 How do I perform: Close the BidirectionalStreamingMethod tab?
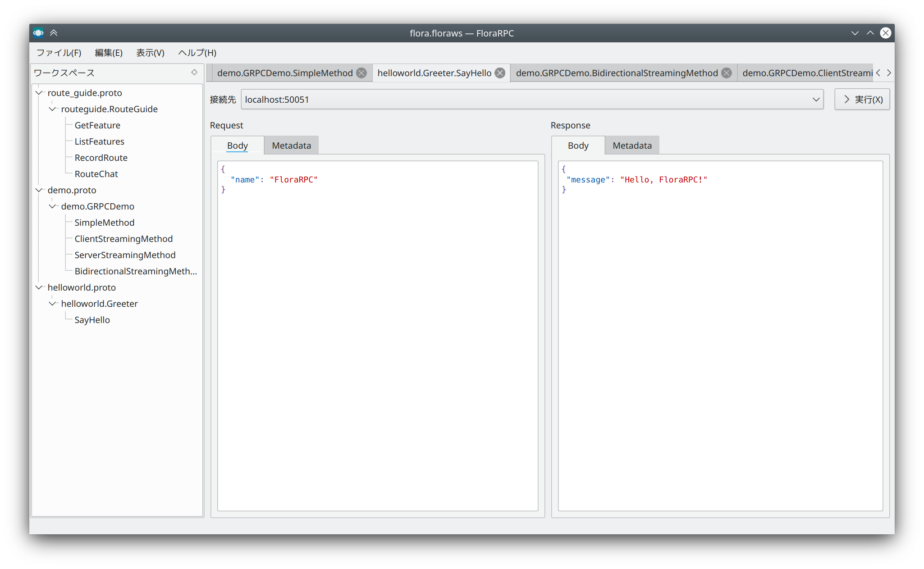tap(727, 73)
